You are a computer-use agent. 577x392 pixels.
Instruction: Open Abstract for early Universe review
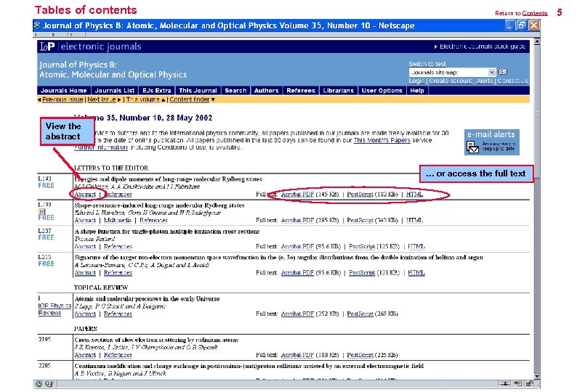pyautogui.click(x=85, y=314)
